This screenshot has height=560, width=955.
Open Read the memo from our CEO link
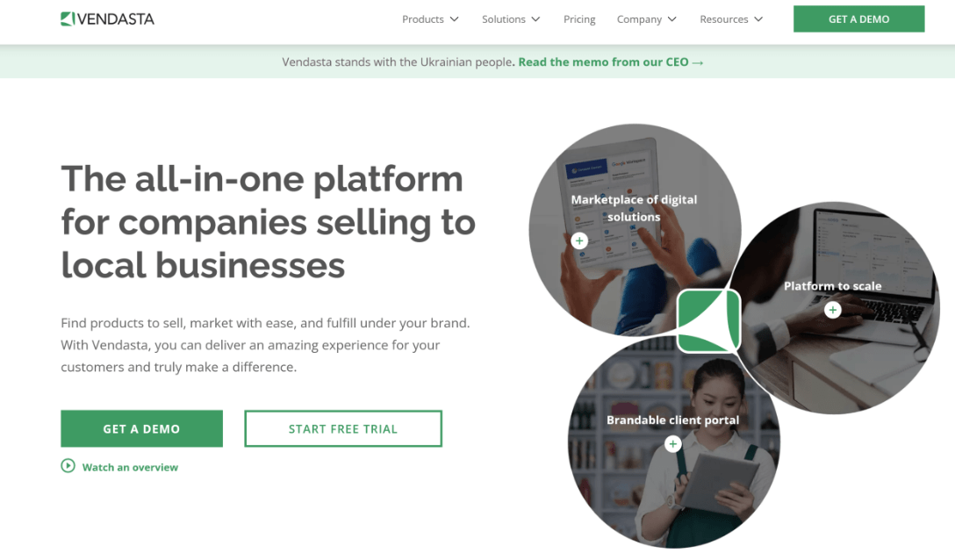click(x=603, y=62)
